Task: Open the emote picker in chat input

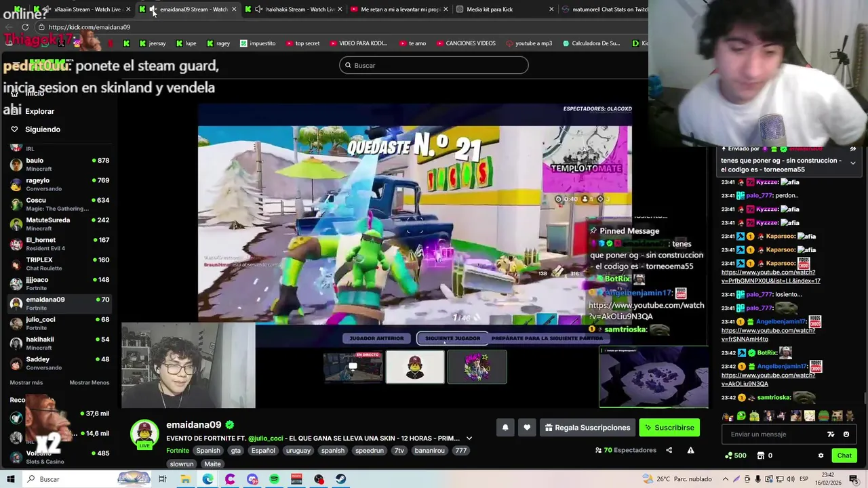Action: (846, 434)
